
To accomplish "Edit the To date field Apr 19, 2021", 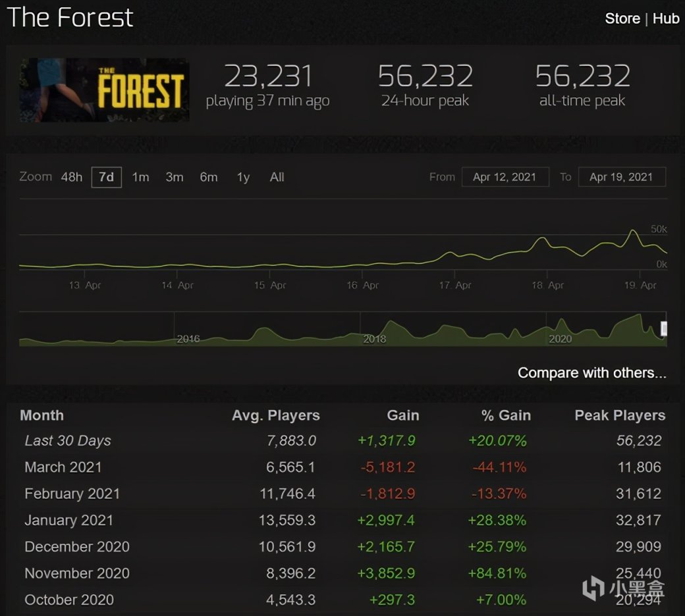I will (622, 177).
